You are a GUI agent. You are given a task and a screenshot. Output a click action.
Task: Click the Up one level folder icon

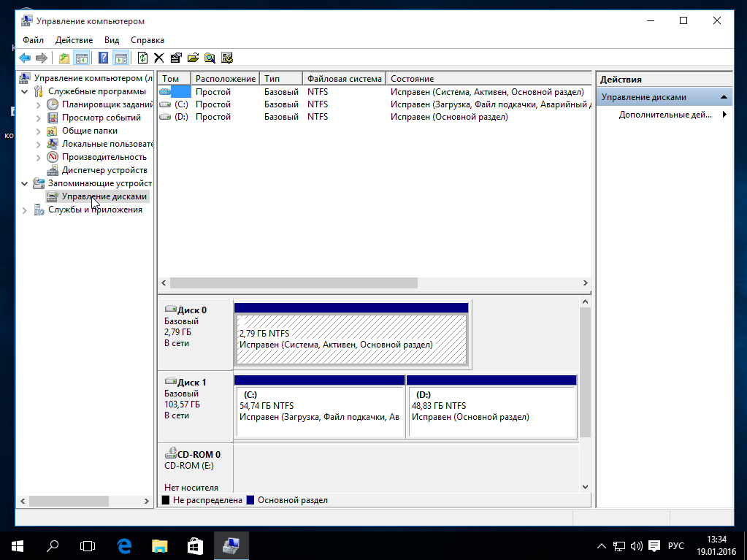pyautogui.click(x=64, y=58)
